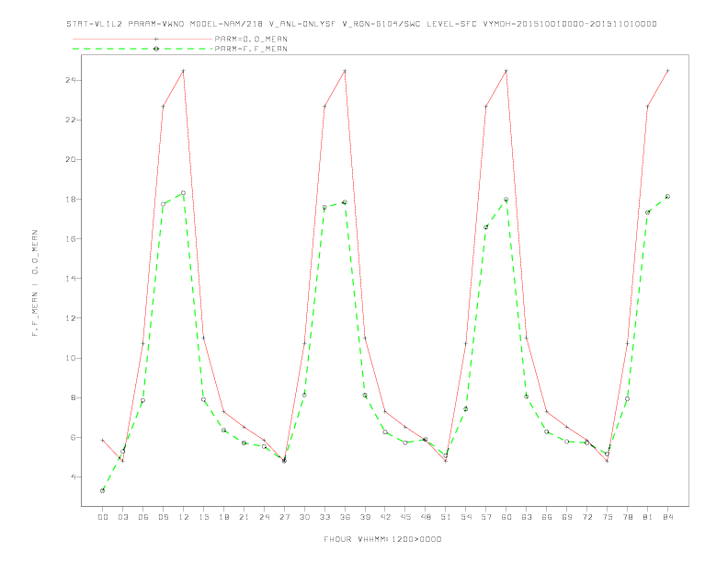Click x-axis forecast hour label 33
Image resolution: width=728 pixels, height=563 pixels.
[x=324, y=517]
